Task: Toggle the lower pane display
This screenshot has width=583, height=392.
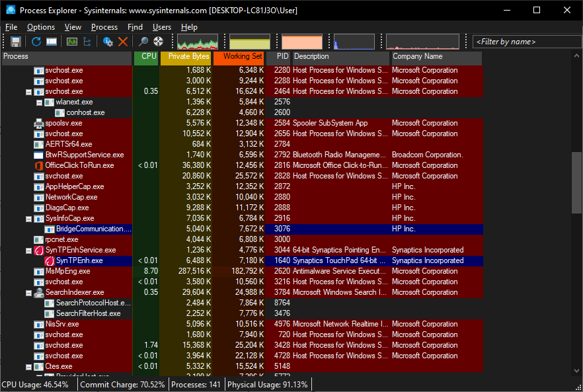Action: click(x=50, y=41)
